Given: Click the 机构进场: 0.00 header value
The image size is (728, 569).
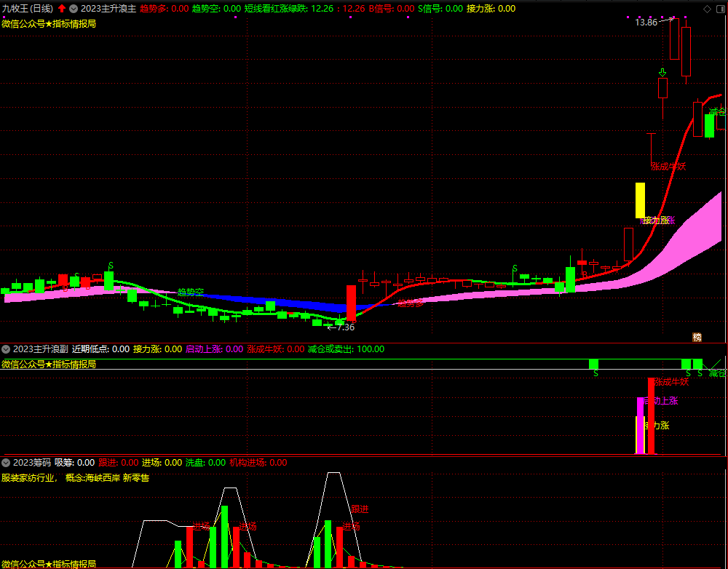Looking at the screenshot, I should (258, 463).
